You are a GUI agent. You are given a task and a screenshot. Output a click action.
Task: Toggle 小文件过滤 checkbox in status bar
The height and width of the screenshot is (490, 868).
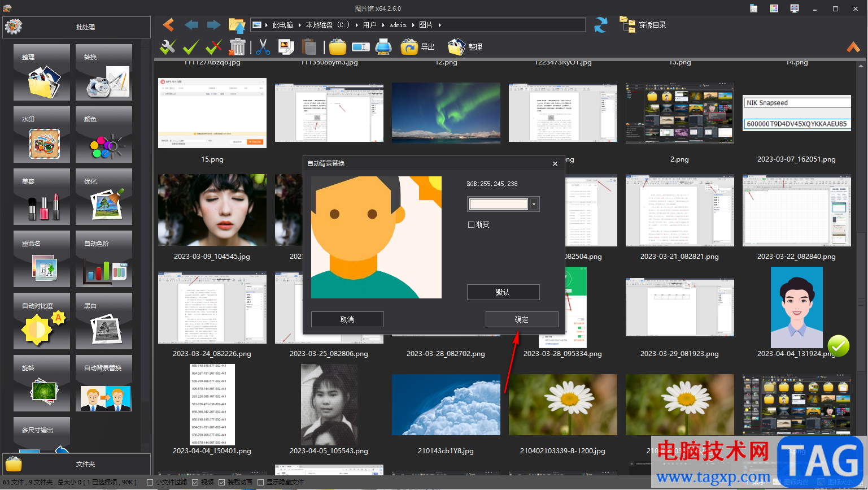click(150, 483)
